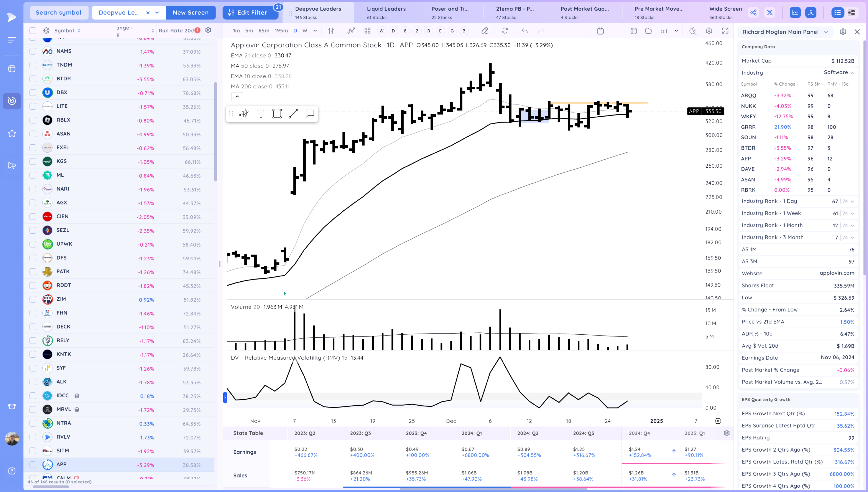
Task: Check the NAMS row checkbox
Action: coord(33,51)
